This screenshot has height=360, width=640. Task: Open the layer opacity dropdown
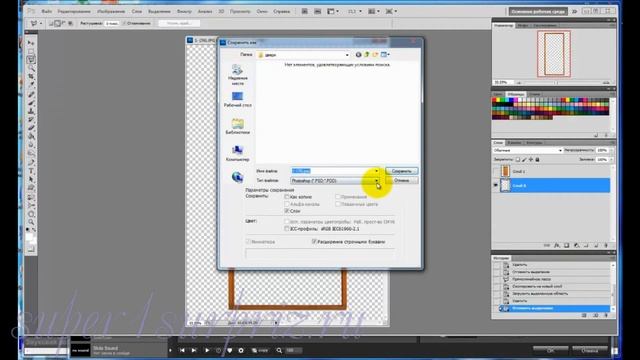(611, 151)
